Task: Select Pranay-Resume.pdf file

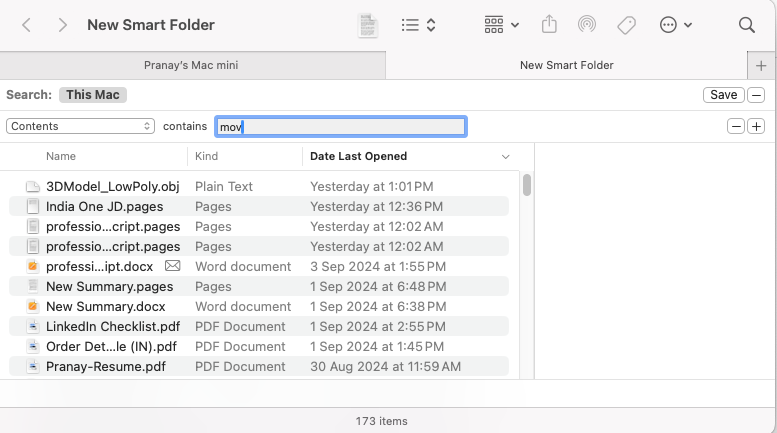Action: (106, 367)
